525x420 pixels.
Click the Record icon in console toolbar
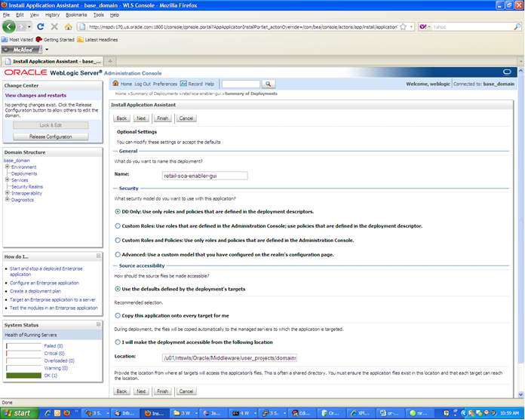coord(183,84)
